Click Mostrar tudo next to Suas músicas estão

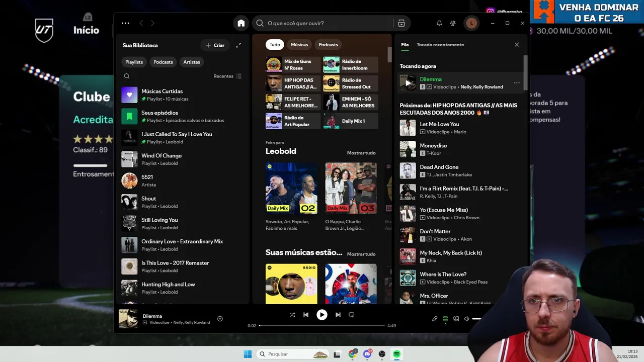[x=361, y=254]
